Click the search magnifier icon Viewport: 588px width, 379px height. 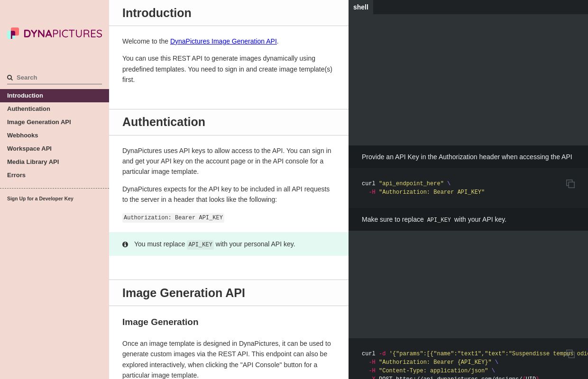click(10, 78)
